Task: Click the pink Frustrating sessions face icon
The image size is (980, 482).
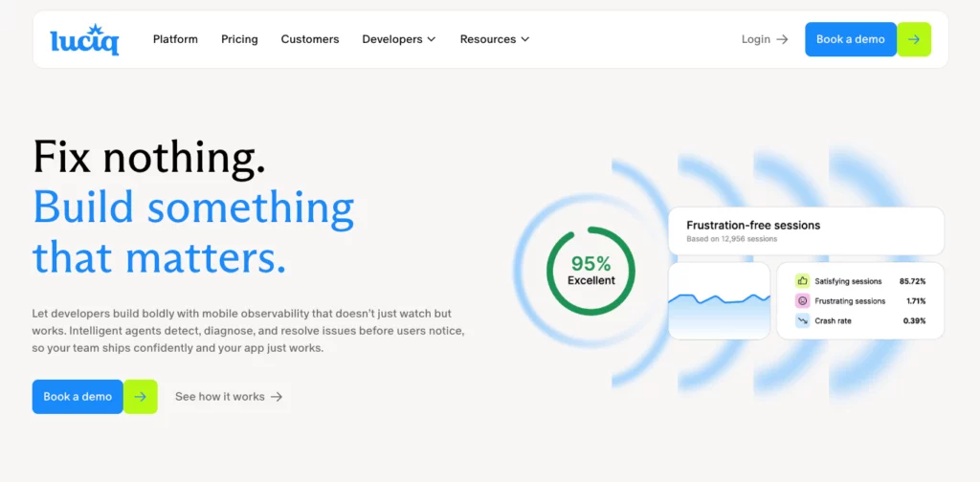Action: [802, 301]
